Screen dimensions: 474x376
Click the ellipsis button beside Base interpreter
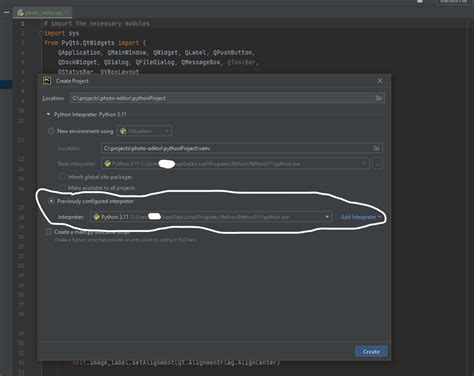(x=377, y=164)
